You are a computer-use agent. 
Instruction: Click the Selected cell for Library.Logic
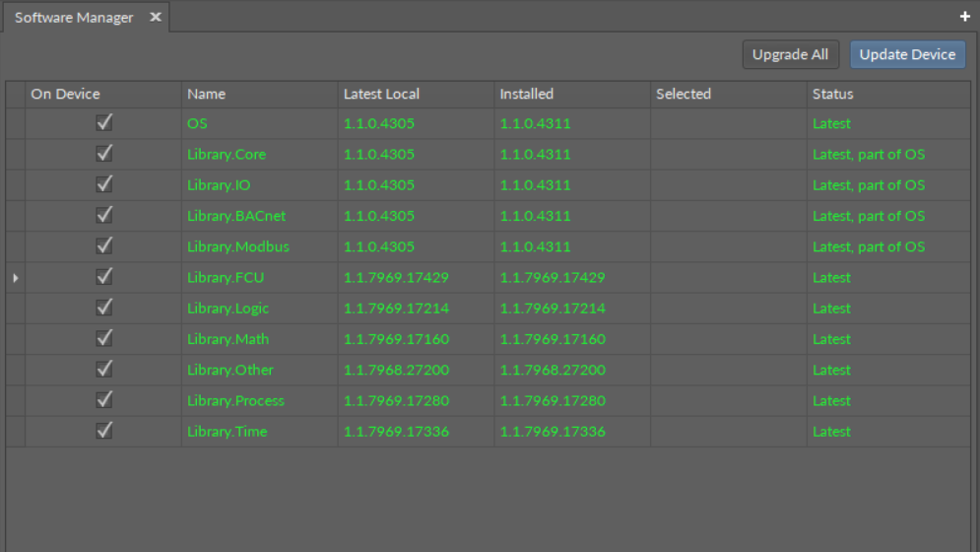coord(728,309)
